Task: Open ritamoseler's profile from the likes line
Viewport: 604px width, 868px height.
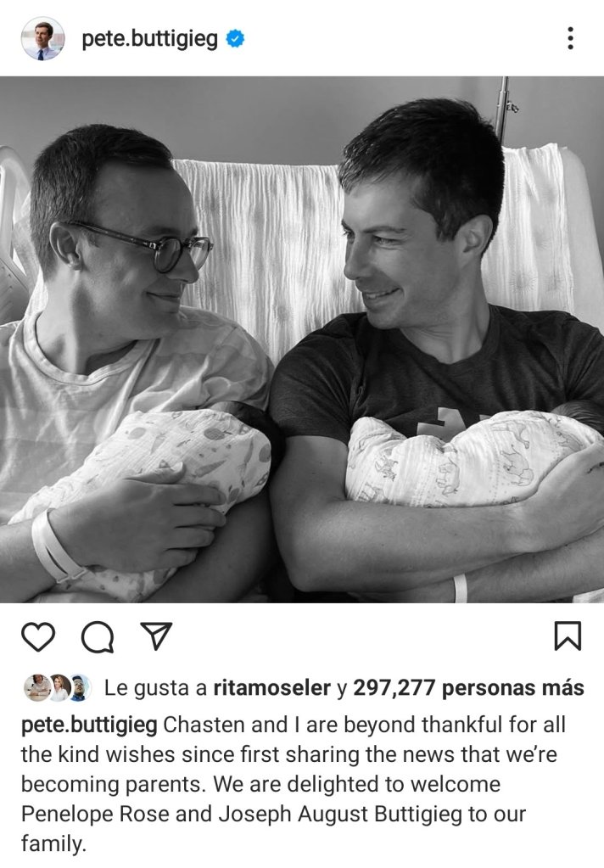Action: point(271,687)
